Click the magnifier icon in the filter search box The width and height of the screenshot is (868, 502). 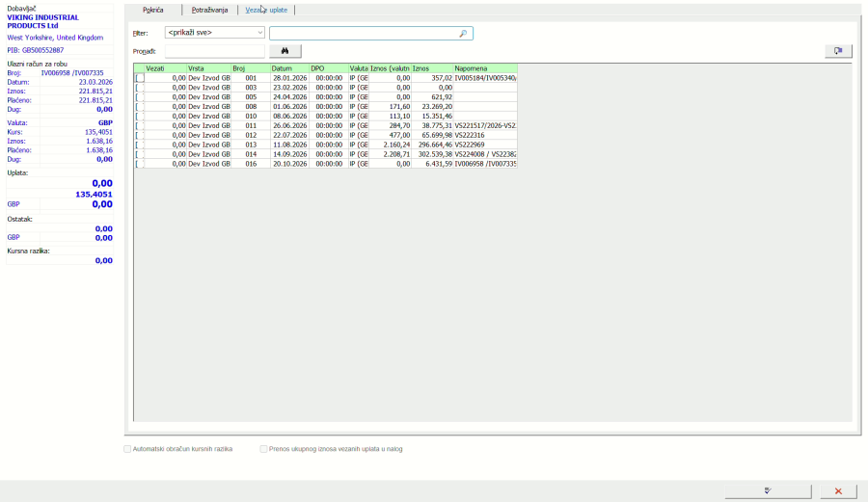click(463, 34)
